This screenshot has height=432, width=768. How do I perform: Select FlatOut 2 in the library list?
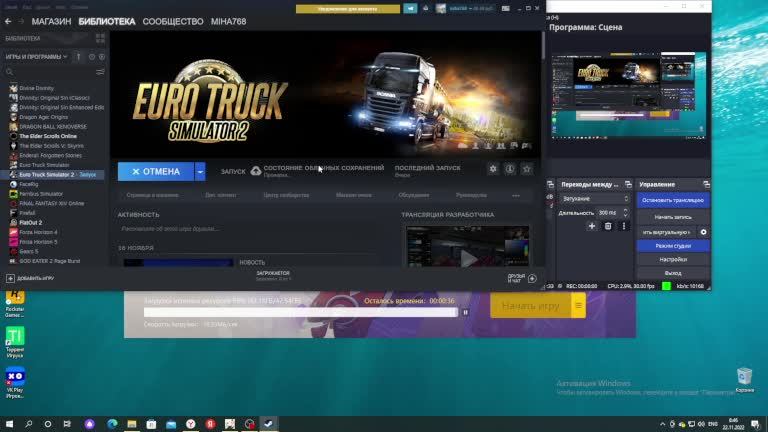(x=30, y=222)
